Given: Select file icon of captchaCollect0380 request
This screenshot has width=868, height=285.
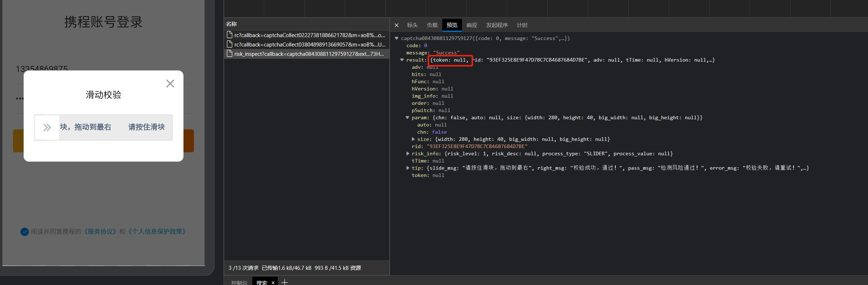Looking at the screenshot, I should coord(230,44).
